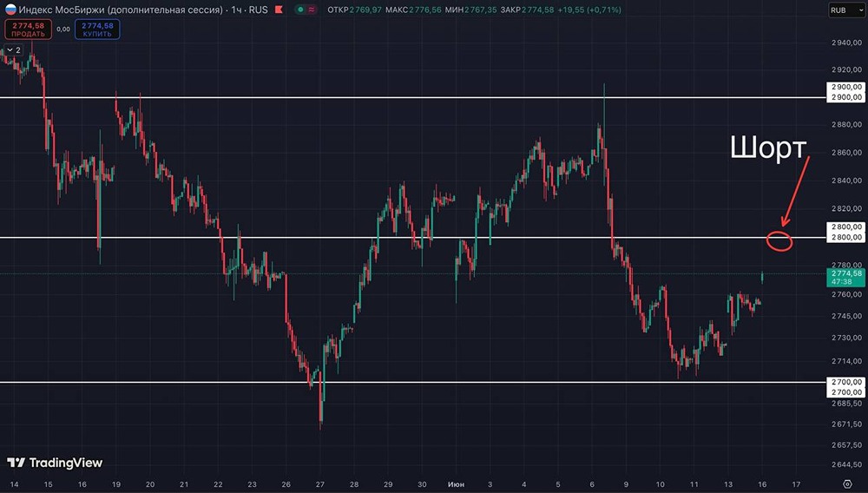868x493 pixels.
Task: Click the 2920,00 price scale label
Action: [x=846, y=69]
